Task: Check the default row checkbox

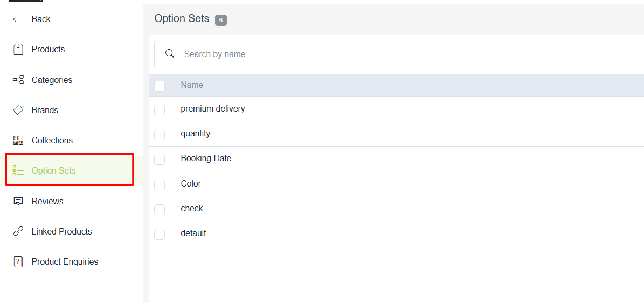Action: [x=160, y=235]
